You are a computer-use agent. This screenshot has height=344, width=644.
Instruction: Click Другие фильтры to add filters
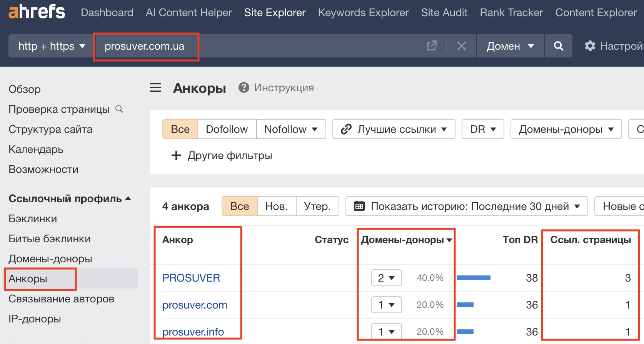[x=230, y=155]
